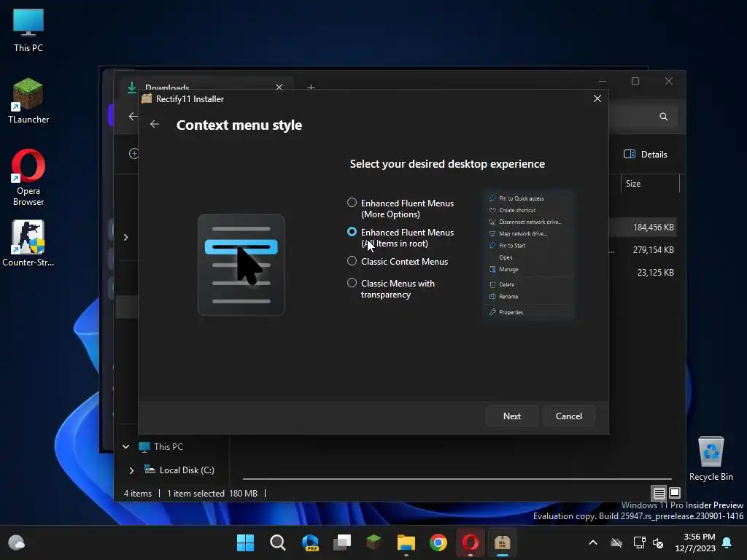Cancel the Rectify11 installer
This screenshot has height=560, width=747.
click(x=569, y=416)
